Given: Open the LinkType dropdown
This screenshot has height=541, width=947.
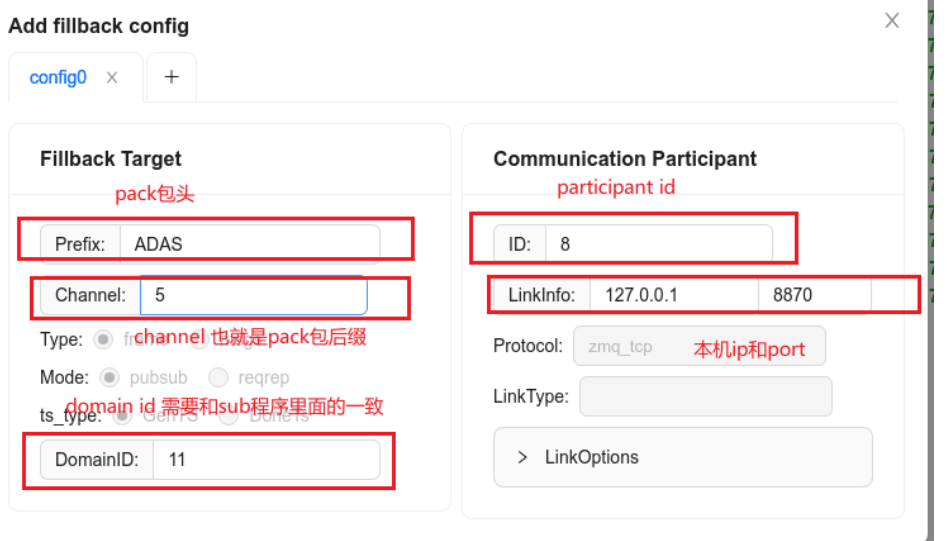Looking at the screenshot, I should click(x=705, y=396).
